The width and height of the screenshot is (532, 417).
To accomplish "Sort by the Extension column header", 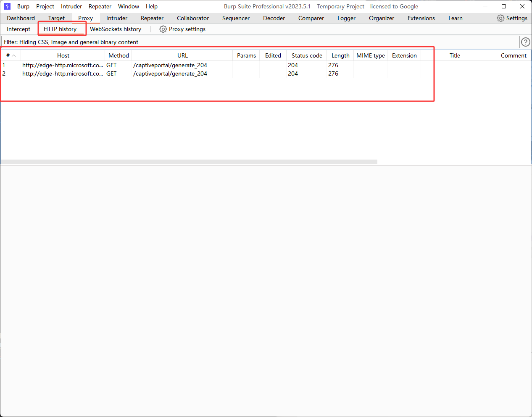I will [404, 55].
